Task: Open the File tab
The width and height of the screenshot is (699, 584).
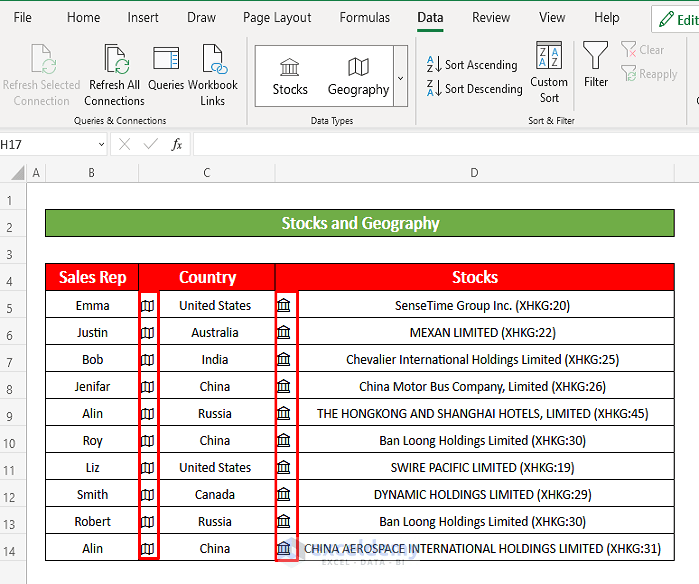Action: (22, 17)
